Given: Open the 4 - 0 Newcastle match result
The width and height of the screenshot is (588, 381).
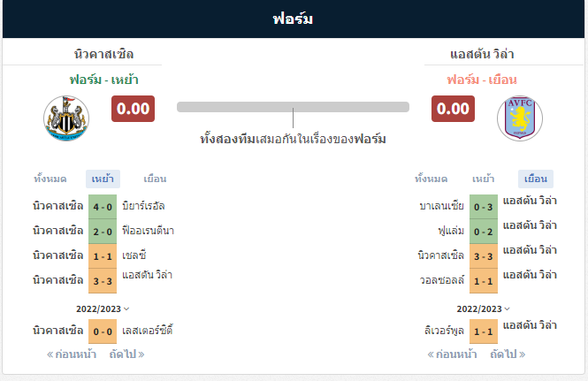Looking at the screenshot, I should 103,207.
